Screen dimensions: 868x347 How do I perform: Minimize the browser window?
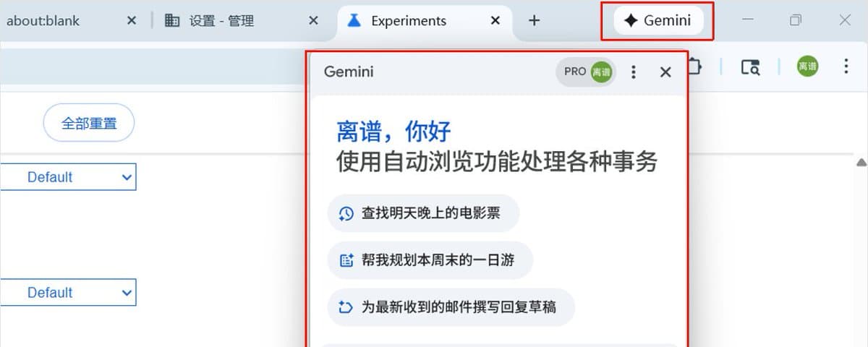pos(748,20)
